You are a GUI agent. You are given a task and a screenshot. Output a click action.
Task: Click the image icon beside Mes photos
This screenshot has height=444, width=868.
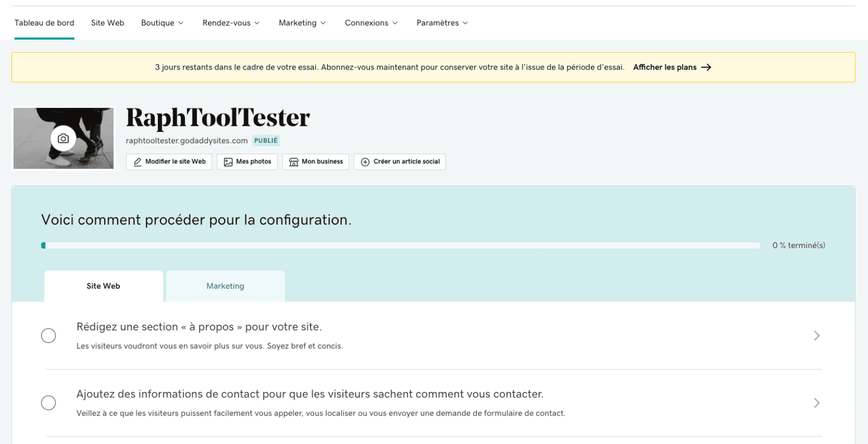pyautogui.click(x=228, y=162)
